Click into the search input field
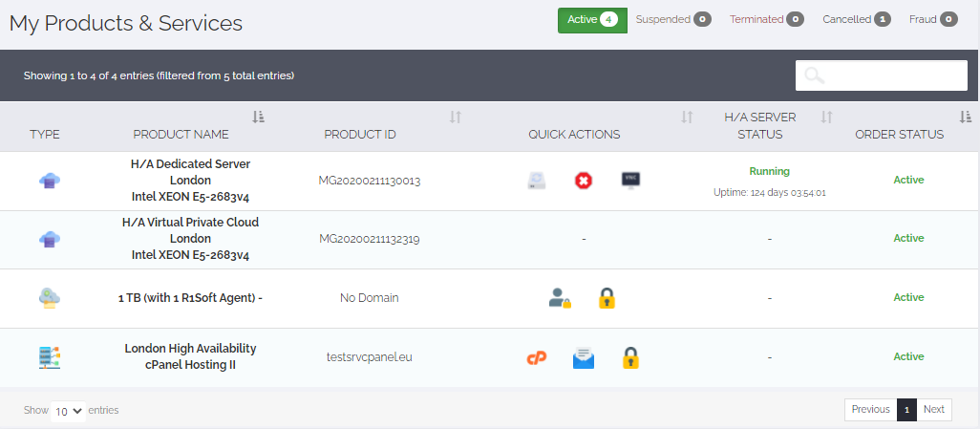 point(882,75)
